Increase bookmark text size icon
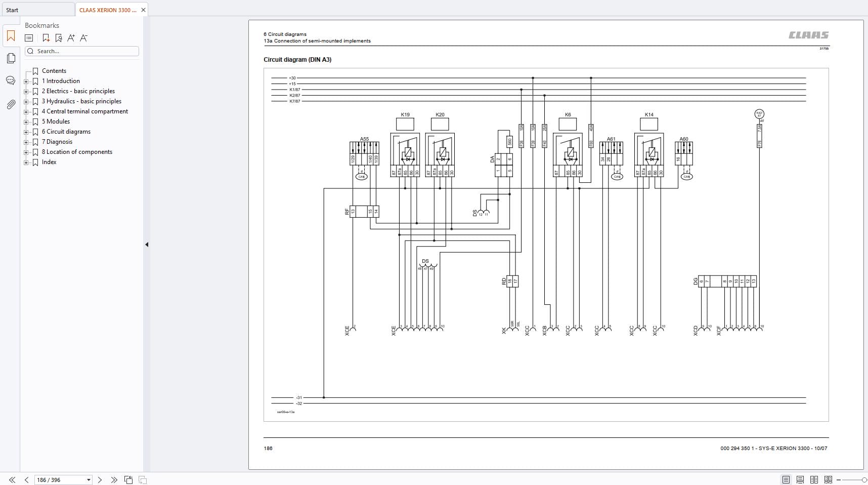Image resolution: width=868 pixels, height=485 pixels. click(x=71, y=38)
